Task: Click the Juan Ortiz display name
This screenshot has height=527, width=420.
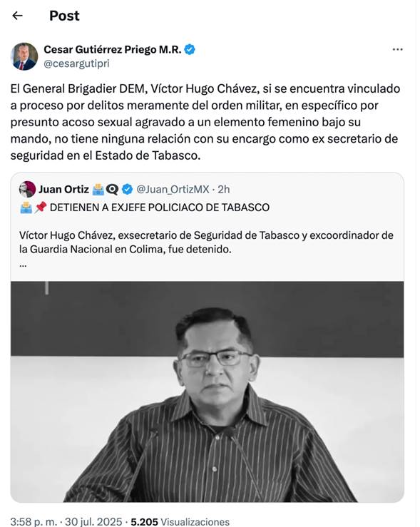Action: click(x=64, y=189)
